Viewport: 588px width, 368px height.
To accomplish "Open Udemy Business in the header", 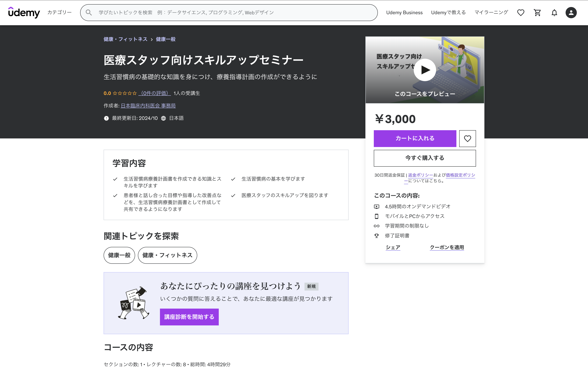I will point(404,12).
